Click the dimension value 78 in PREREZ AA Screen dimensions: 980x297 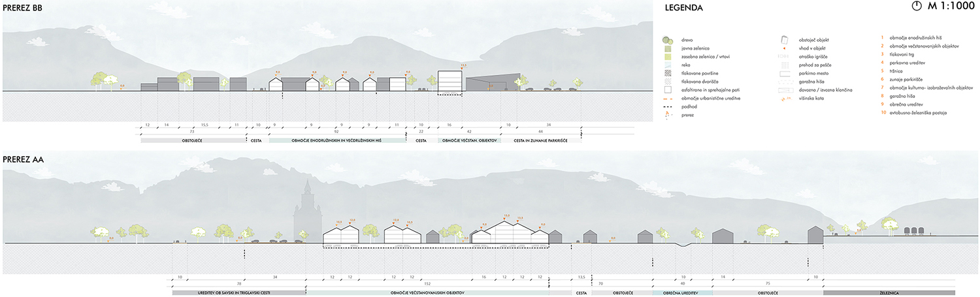click(238, 285)
